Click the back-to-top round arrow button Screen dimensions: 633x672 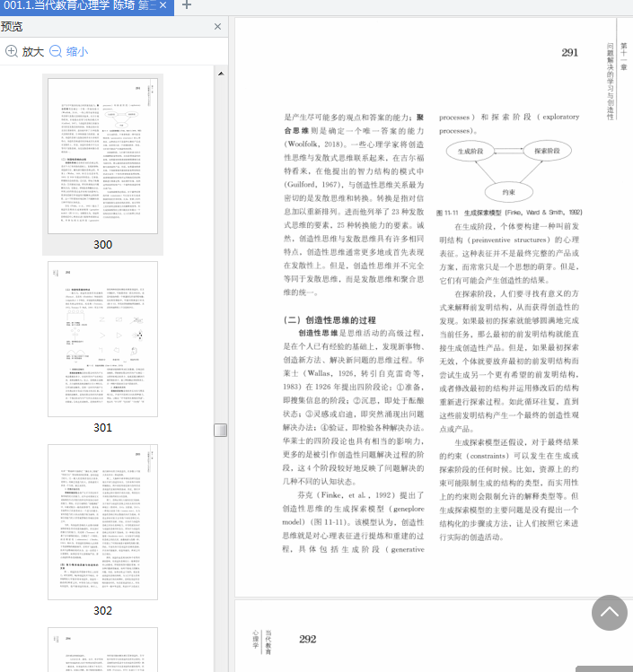click(x=610, y=613)
